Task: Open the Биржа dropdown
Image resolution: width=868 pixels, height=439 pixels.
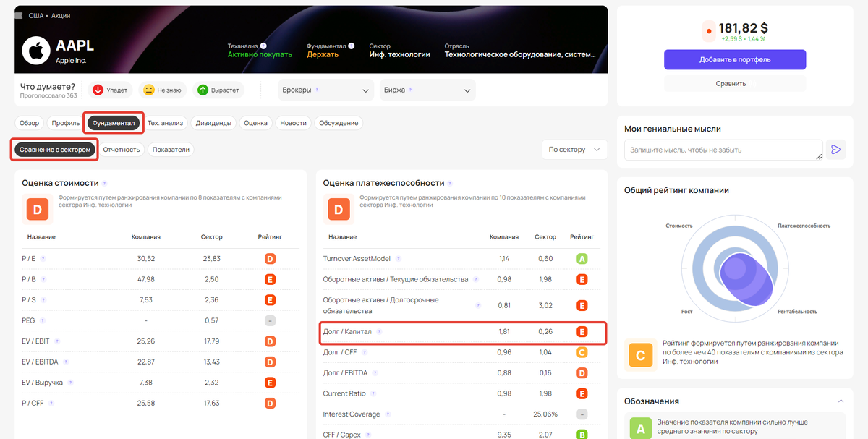Action: click(427, 90)
